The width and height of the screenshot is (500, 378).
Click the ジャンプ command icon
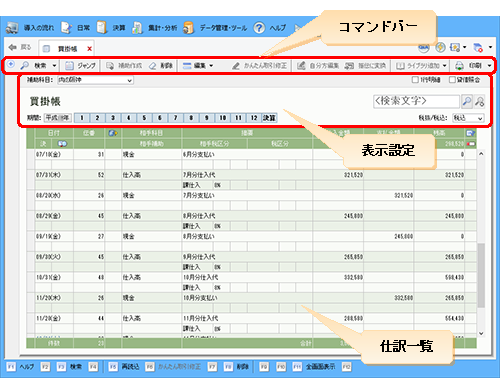[69, 66]
